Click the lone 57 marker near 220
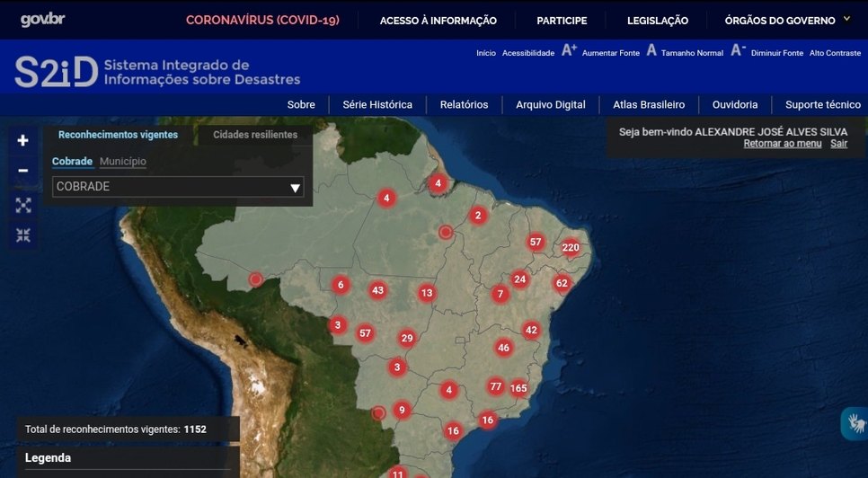This screenshot has height=478, width=868. point(536,242)
